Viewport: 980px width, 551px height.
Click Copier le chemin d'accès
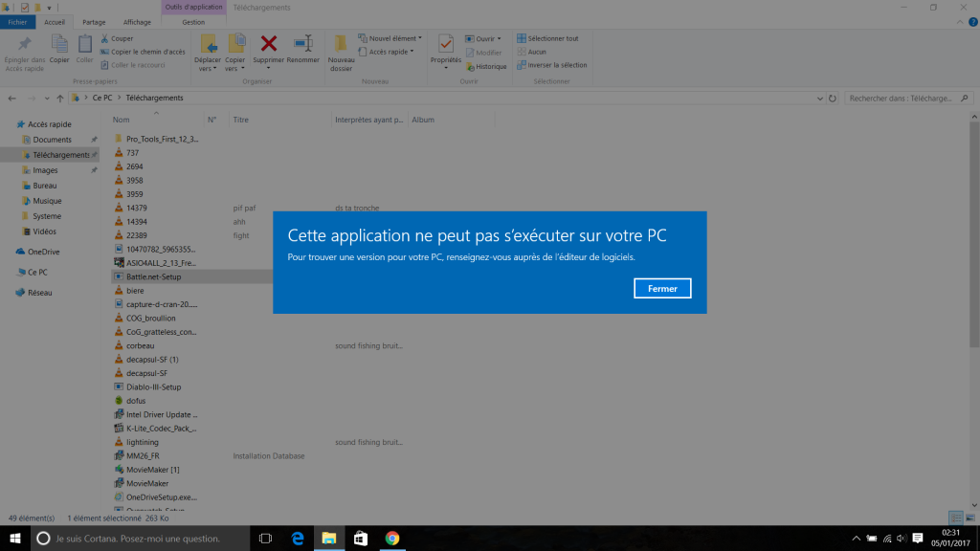coord(143,52)
